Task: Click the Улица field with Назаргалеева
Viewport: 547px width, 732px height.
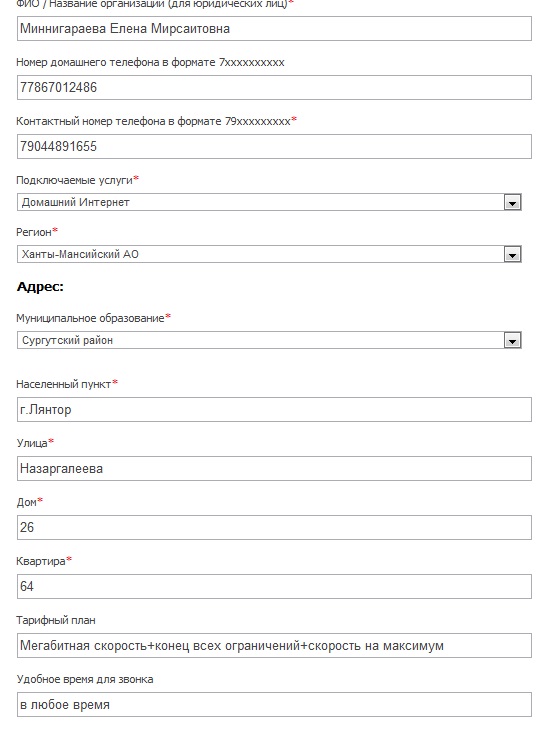Action: pos(274,468)
